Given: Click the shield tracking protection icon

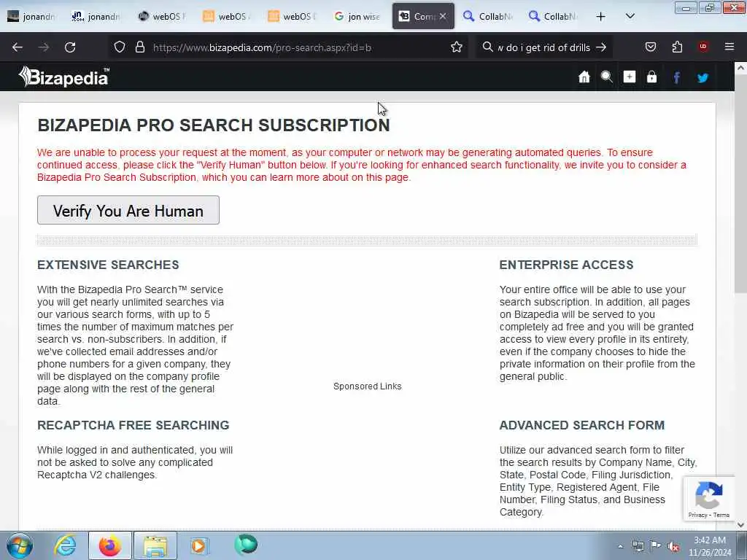Looking at the screenshot, I should pyautogui.click(x=120, y=47).
